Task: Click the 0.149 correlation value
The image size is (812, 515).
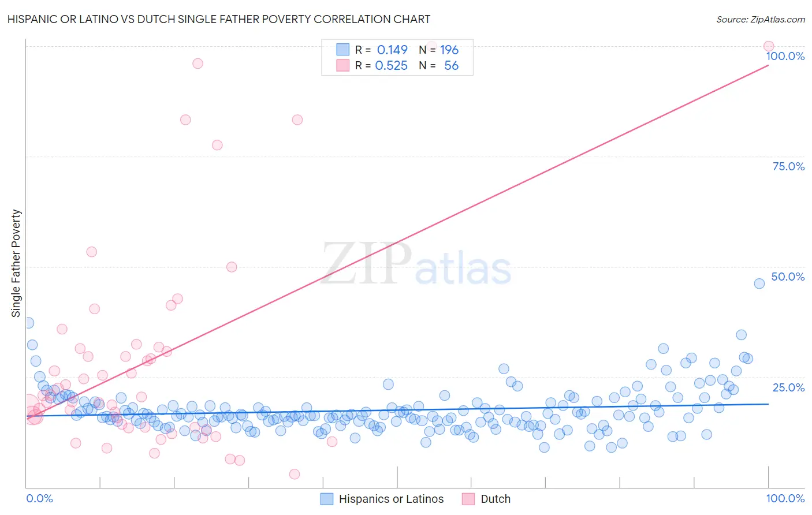Action: [x=392, y=50]
